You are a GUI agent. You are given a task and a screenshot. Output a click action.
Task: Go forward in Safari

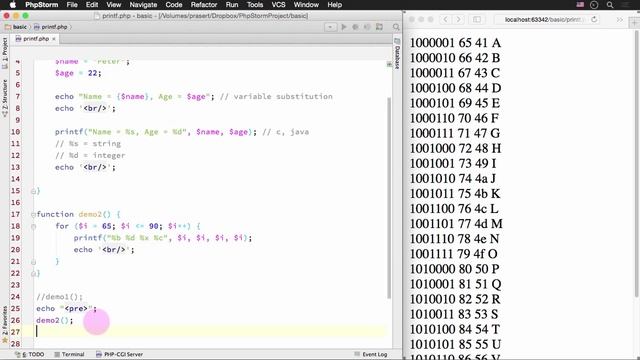[458, 19]
